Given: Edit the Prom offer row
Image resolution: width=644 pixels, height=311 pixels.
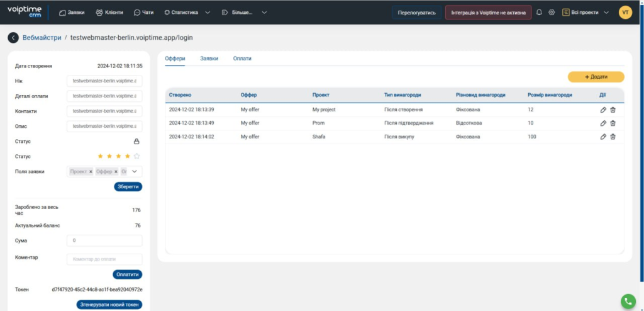Looking at the screenshot, I should click(603, 123).
